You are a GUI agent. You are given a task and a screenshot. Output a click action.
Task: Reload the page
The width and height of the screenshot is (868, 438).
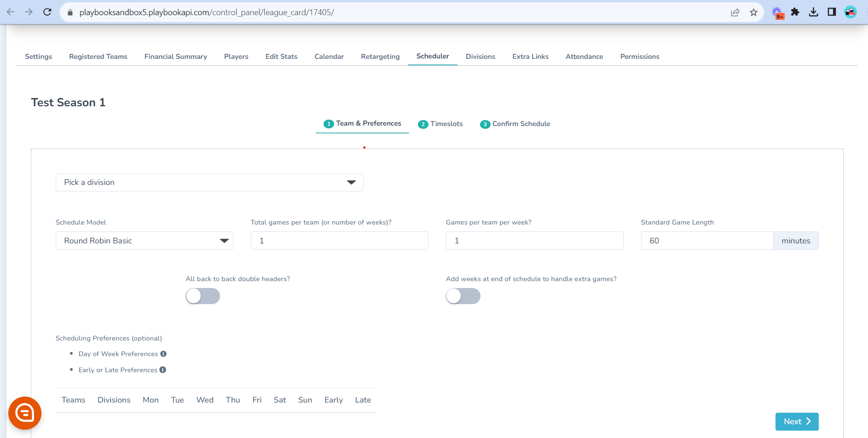(x=47, y=12)
